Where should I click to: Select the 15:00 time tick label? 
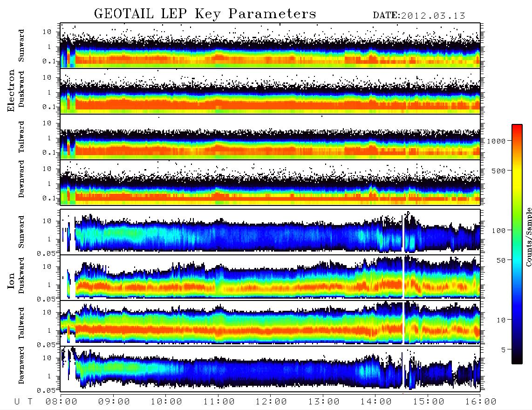click(429, 402)
